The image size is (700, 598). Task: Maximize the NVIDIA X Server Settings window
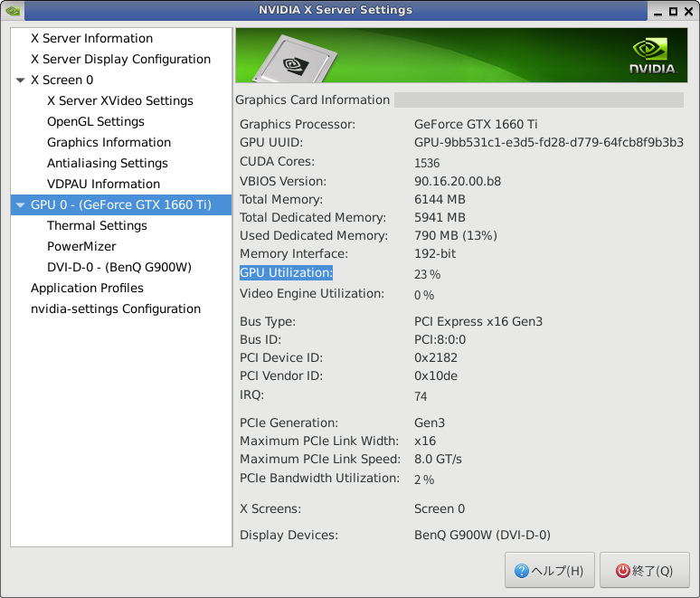pos(673,12)
